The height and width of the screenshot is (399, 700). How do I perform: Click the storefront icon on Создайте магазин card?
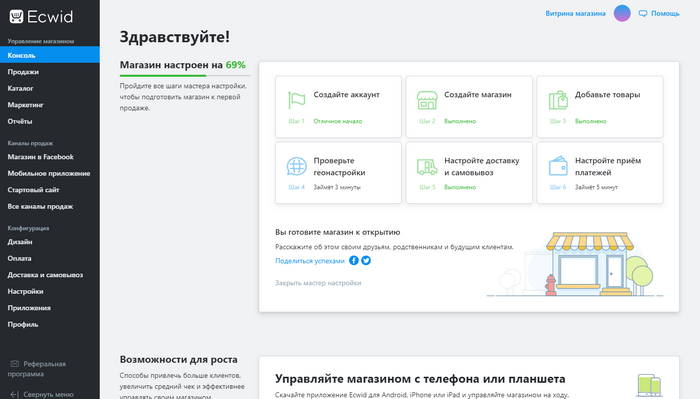[x=427, y=100]
